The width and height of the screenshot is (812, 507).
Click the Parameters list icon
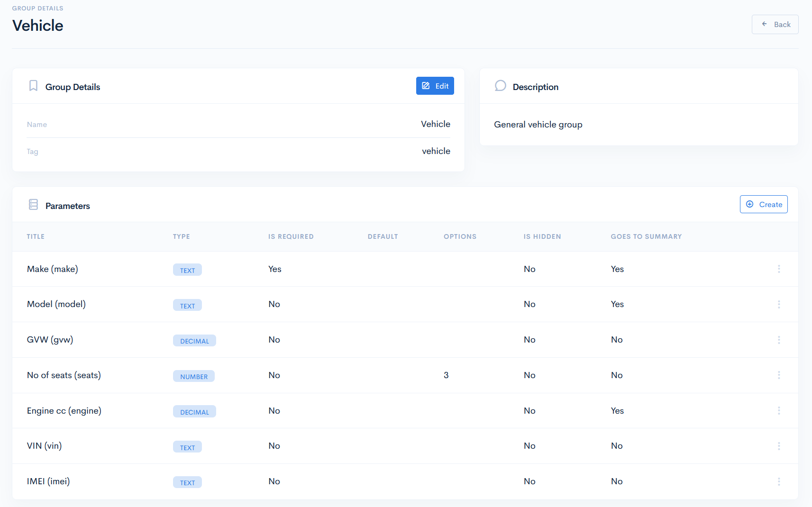coord(33,205)
